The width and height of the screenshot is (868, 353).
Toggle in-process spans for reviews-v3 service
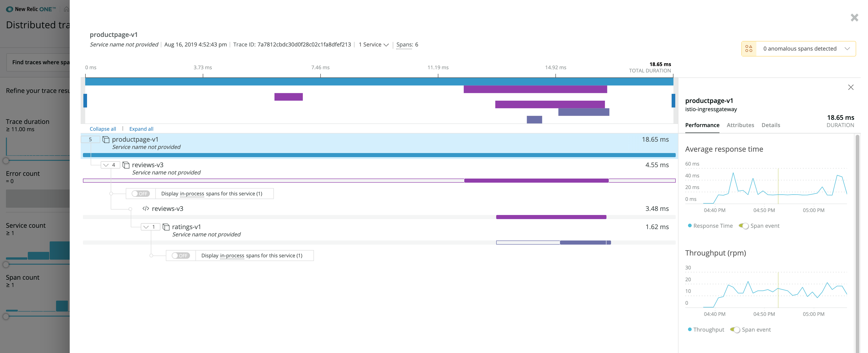(x=141, y=194)
